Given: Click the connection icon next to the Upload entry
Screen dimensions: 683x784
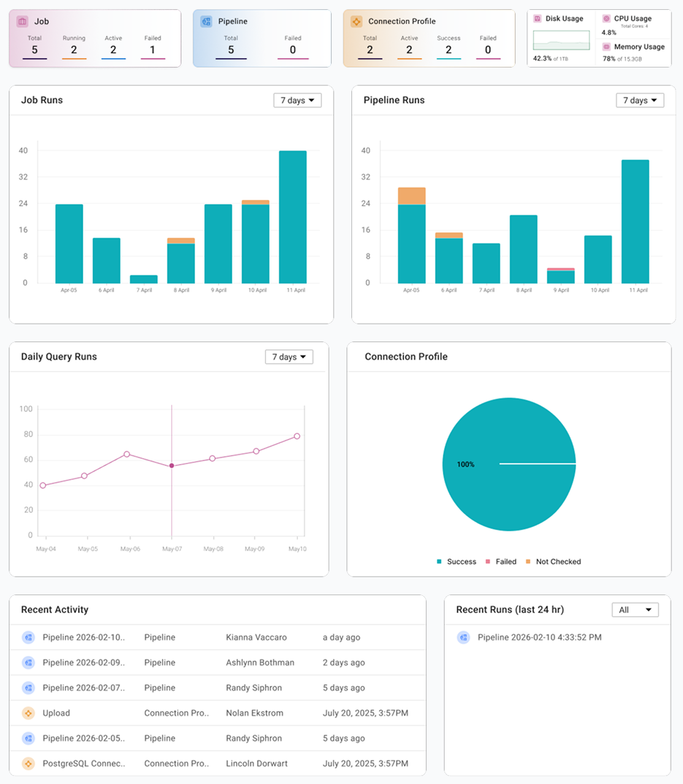Looking at the screenshot, I should pos(28,713).
